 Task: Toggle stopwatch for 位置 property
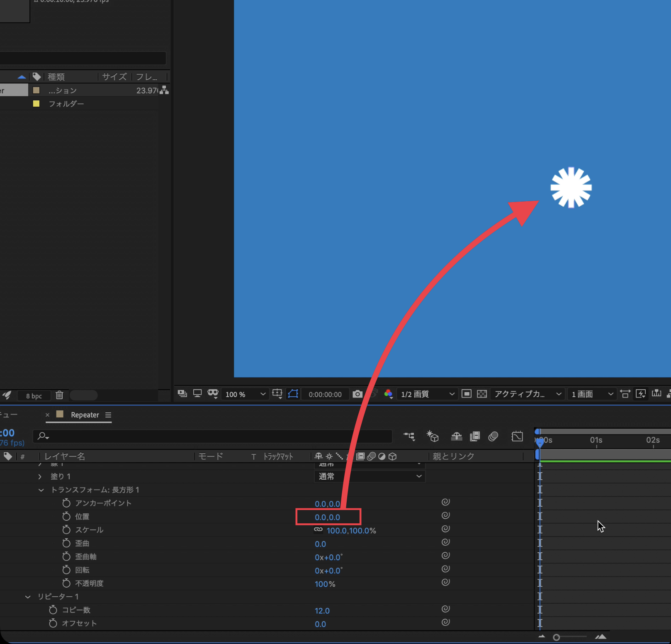pos(66,516)
